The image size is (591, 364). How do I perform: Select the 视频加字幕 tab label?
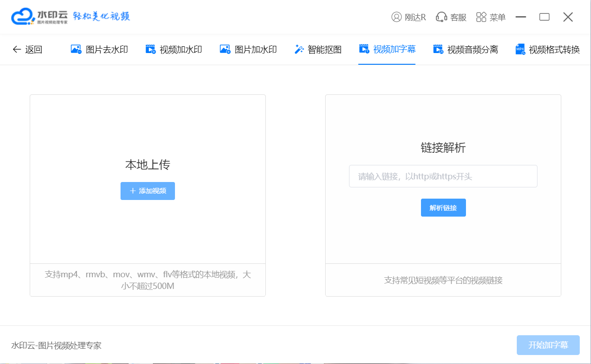point(394,49)
